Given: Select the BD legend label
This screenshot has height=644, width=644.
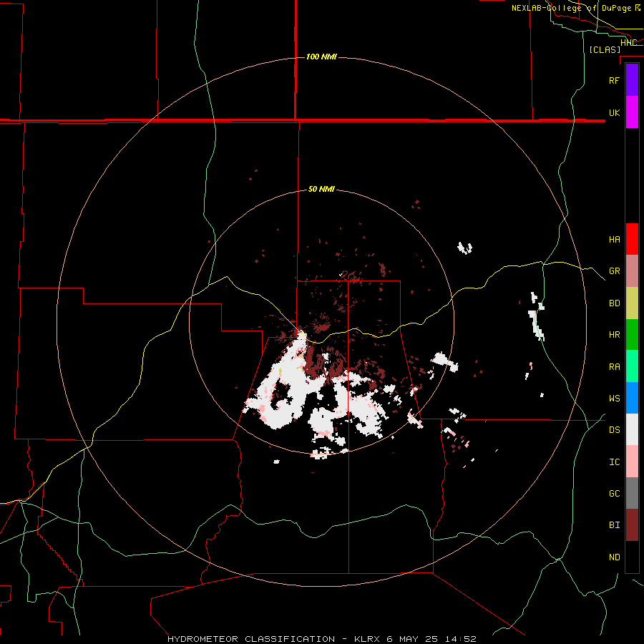Looking at the screenshot, I should pyautogui.click(x=614, y=303).
